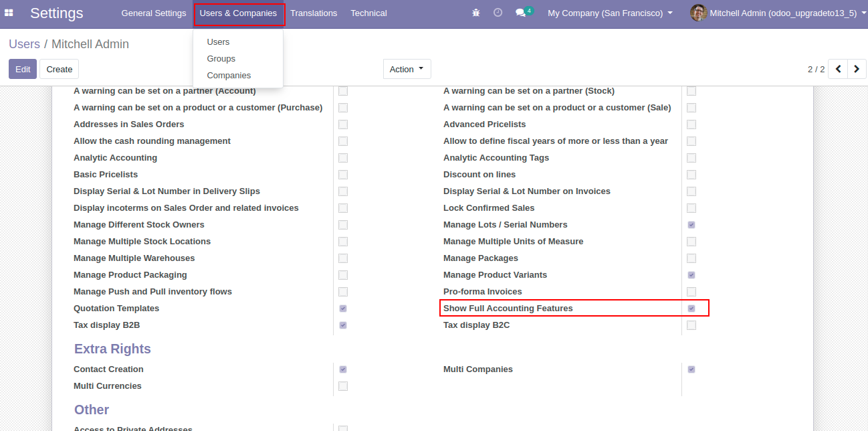868x431 pixels.
Task: Open the activities clock icon
Action: (x=498, y=13)
